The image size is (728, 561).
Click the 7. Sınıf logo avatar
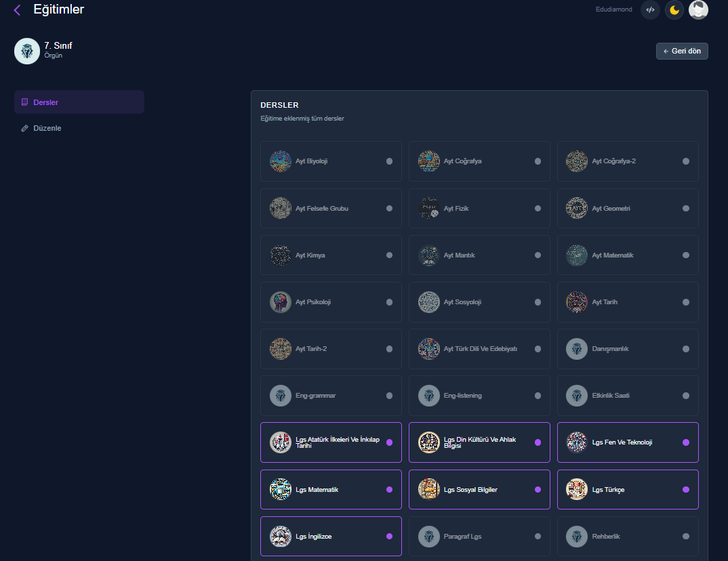pos(27,51)
